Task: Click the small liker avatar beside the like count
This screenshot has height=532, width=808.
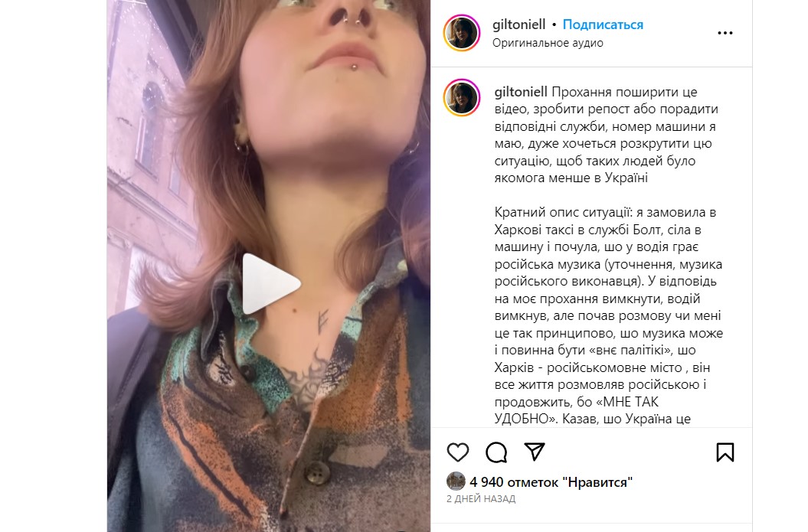Action: [x=456, y=481]
